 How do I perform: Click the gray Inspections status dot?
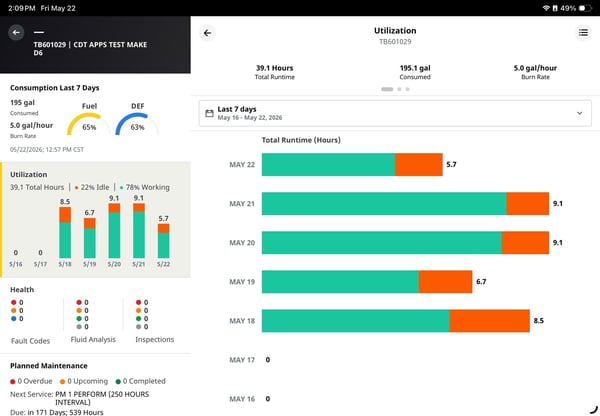point(139,326)
